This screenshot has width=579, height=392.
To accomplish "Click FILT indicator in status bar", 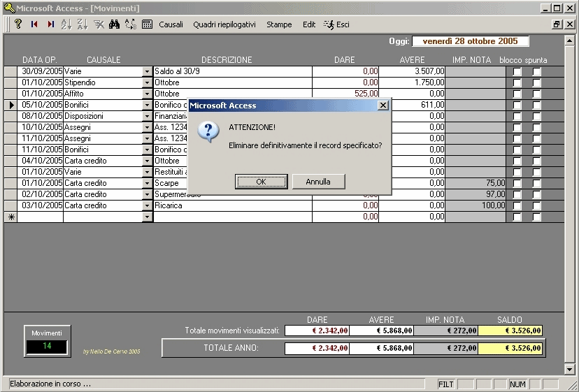I will pyautogui.click(x=445, y=384).
